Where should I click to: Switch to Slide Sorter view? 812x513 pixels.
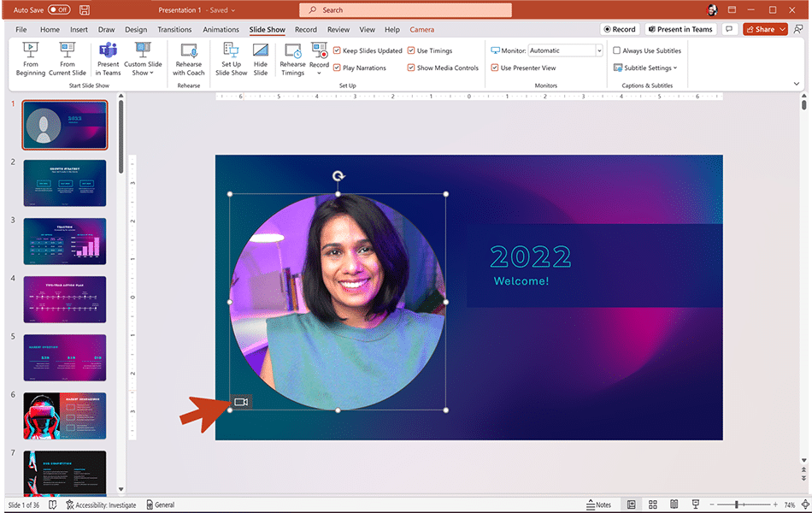[x=652, y=504]
